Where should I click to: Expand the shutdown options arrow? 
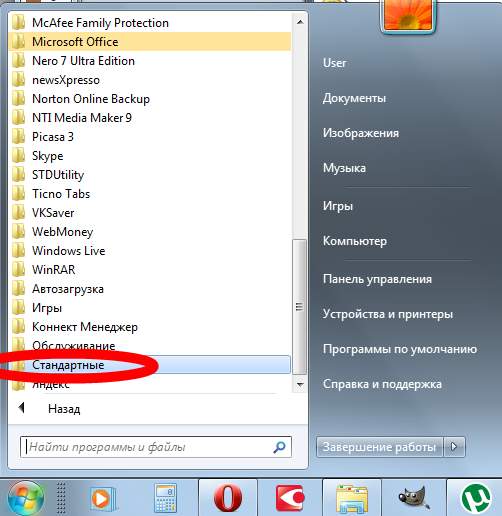tap(454, 446)
